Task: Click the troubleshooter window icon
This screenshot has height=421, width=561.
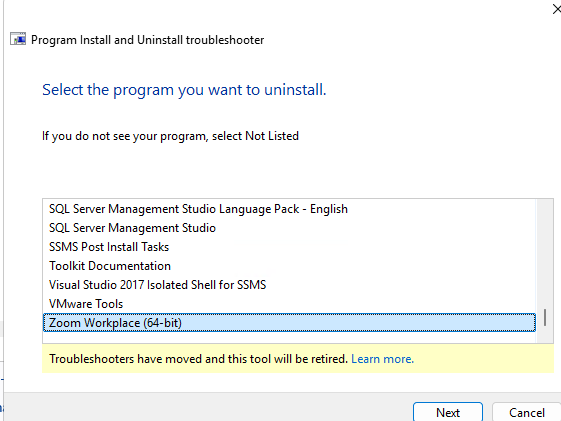Action: 18,39
